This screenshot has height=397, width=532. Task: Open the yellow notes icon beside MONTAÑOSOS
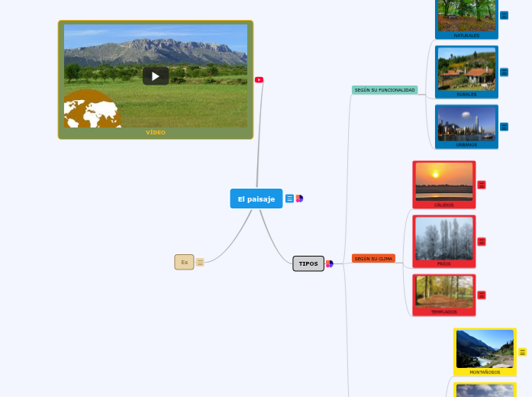tap(522, 352)
